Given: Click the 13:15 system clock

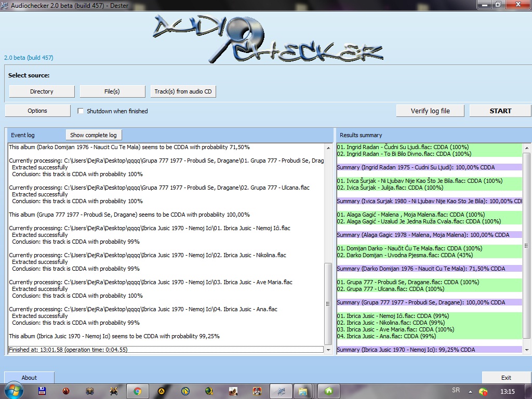Looking at the screenshot, I should (x=507, y=391).
